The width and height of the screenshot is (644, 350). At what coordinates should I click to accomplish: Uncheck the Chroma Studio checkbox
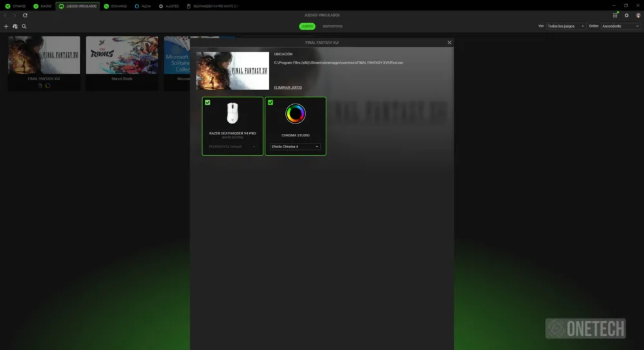[x=270, y=102]
